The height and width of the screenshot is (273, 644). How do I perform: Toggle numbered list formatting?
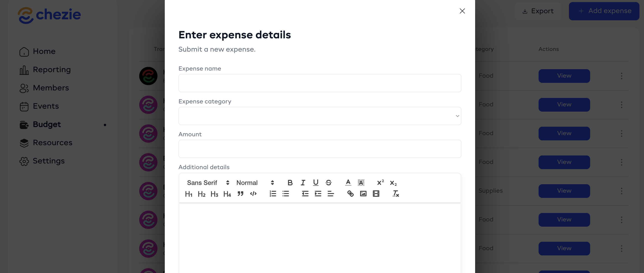(x=273, y=194)
